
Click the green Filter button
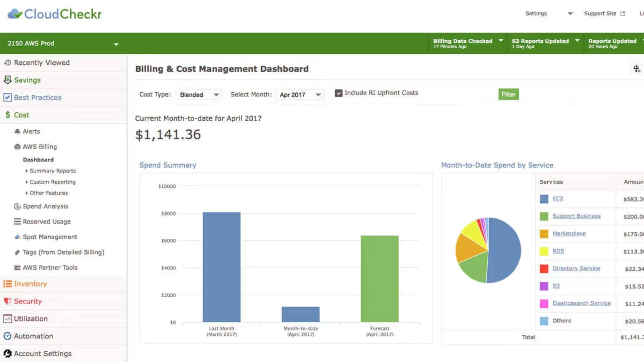click(508, 95)
